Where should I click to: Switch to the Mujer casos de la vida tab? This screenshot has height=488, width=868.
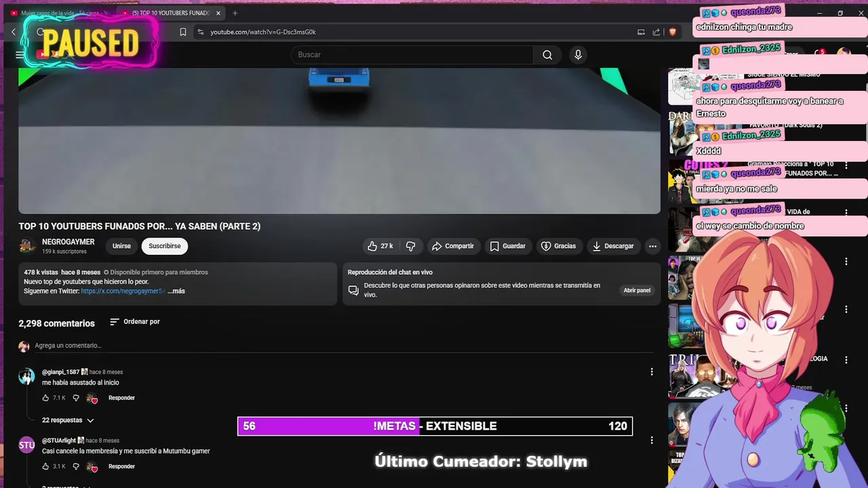[x=60, y=13]
